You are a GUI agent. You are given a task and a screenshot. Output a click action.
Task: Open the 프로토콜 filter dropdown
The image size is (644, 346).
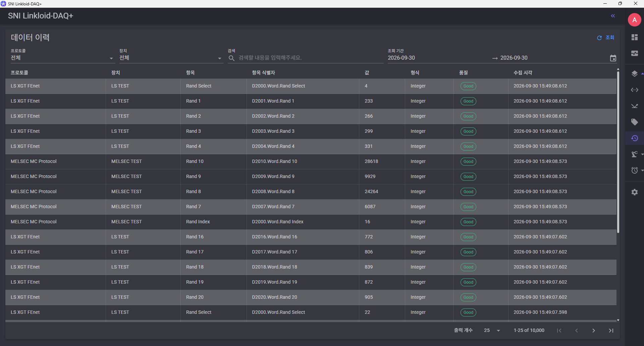click(x=62, y=58)
